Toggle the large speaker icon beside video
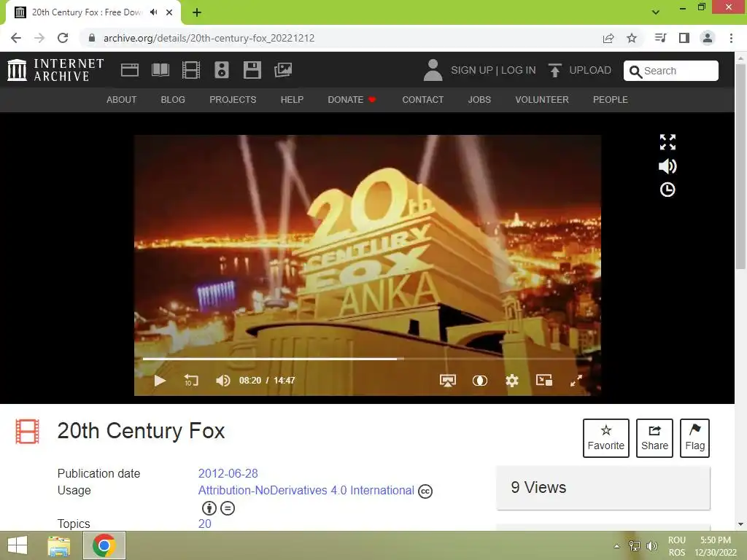 [x=667, y=166]
